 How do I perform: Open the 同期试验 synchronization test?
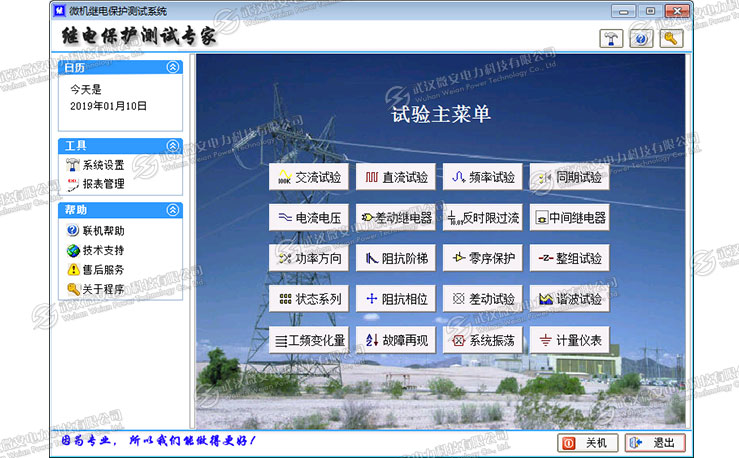pyautogui.click(x=569, y=177)
